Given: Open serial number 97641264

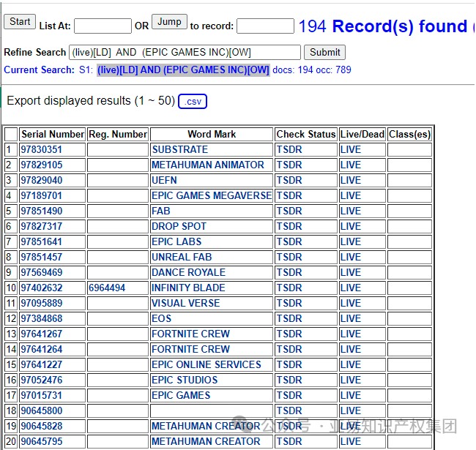Looking at the screenshot, I should (x=41, y=349).
